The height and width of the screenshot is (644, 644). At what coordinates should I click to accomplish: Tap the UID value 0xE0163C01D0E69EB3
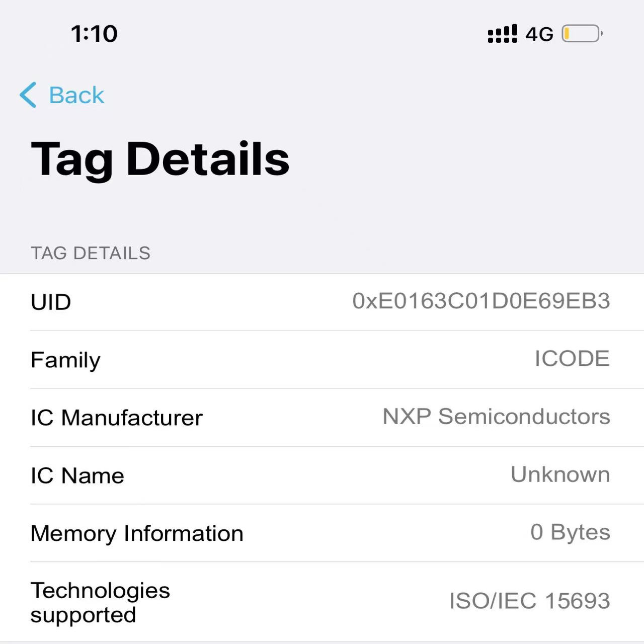pos(481,301)
